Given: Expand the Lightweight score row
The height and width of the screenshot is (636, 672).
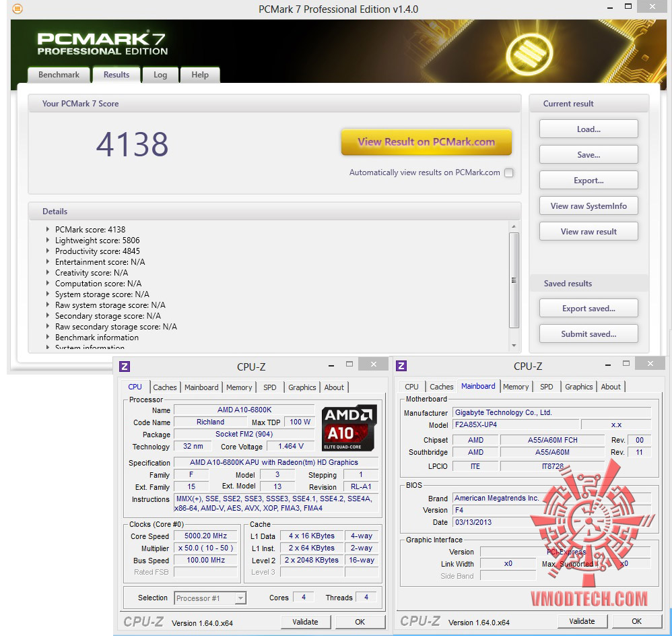Looking at the screenshot, I should click(48, 240).
